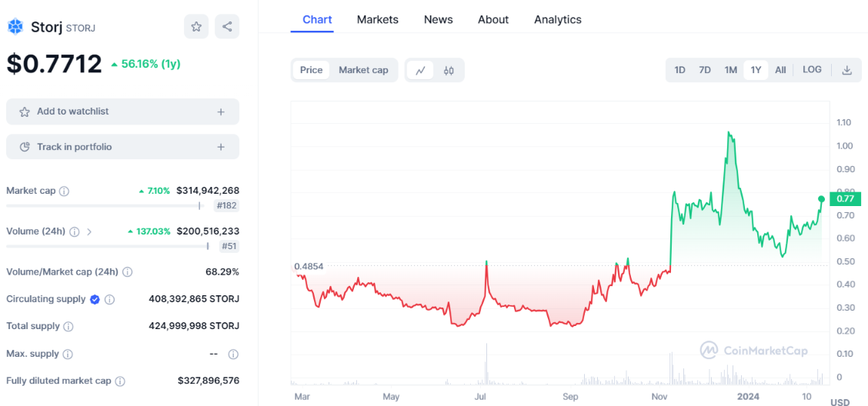
Task: Download chart data using download icon
Action: pyautogui.click(x=846, y=70)
